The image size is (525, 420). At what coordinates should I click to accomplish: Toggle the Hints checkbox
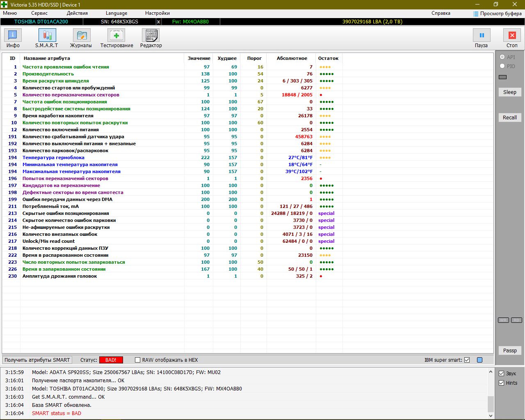501,383
